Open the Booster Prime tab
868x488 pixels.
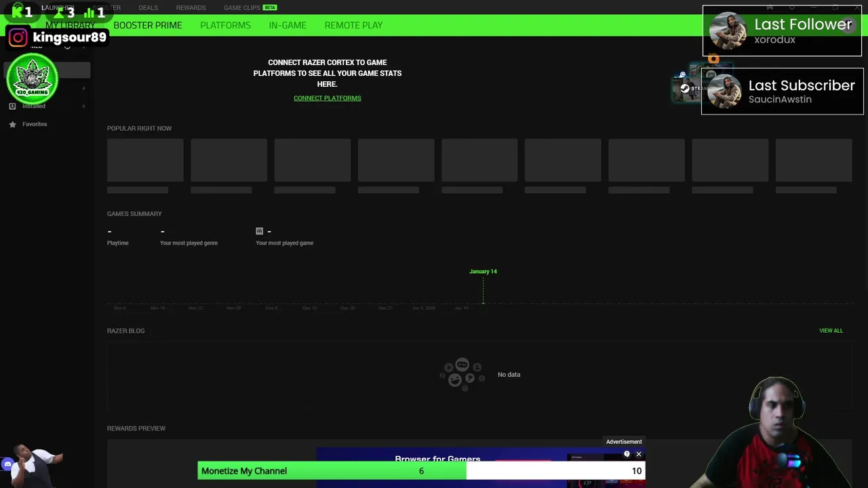pos(147,25)
